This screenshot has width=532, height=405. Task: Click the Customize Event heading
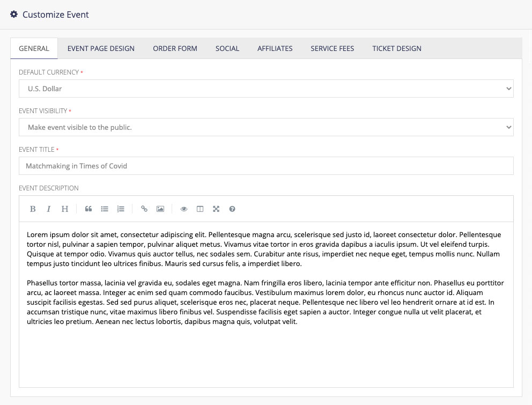(56, 14)
